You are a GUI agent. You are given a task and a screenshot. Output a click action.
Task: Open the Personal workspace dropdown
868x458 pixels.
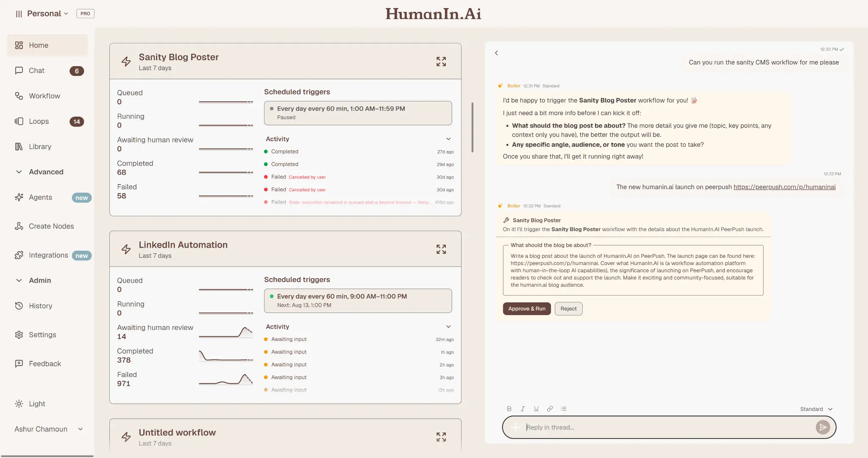coord(47,14)
